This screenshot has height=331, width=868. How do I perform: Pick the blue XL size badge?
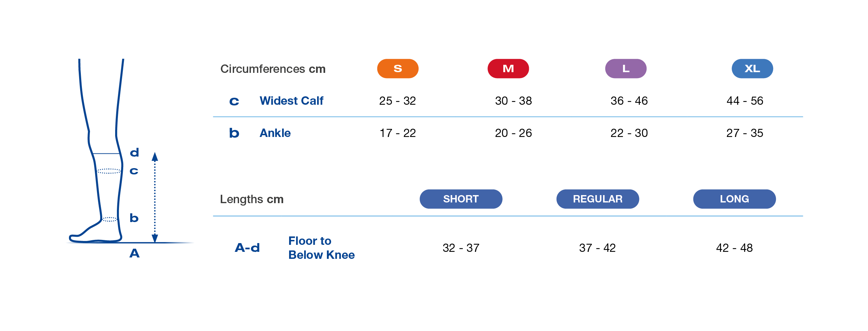tap(752, 69)
